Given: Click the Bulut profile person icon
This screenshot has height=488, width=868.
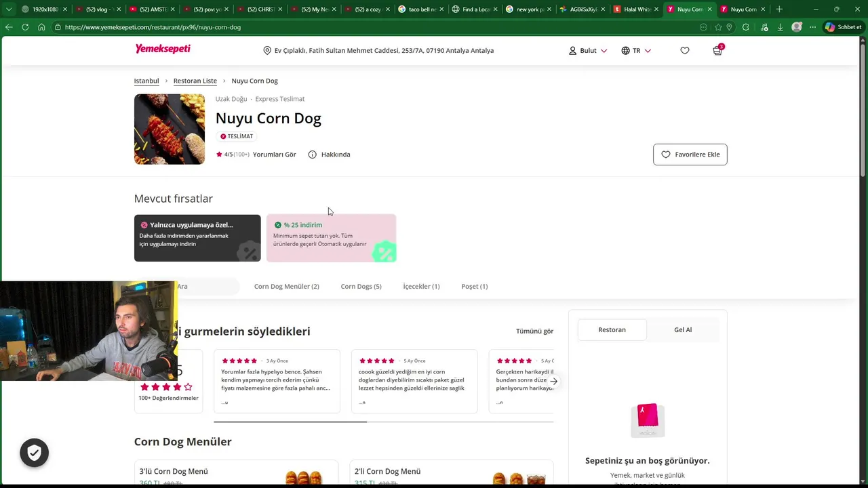Looking at the screenshot, I should tap(572, 51).
